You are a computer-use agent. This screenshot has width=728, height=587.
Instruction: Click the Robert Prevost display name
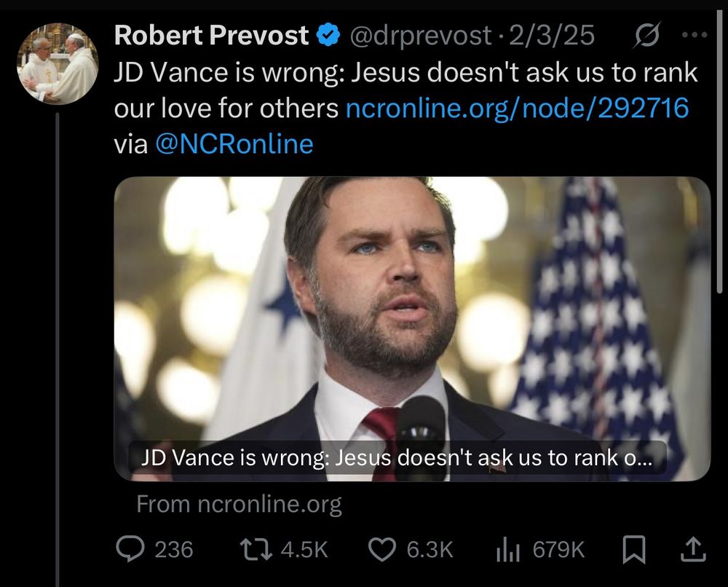pos(211,35)
